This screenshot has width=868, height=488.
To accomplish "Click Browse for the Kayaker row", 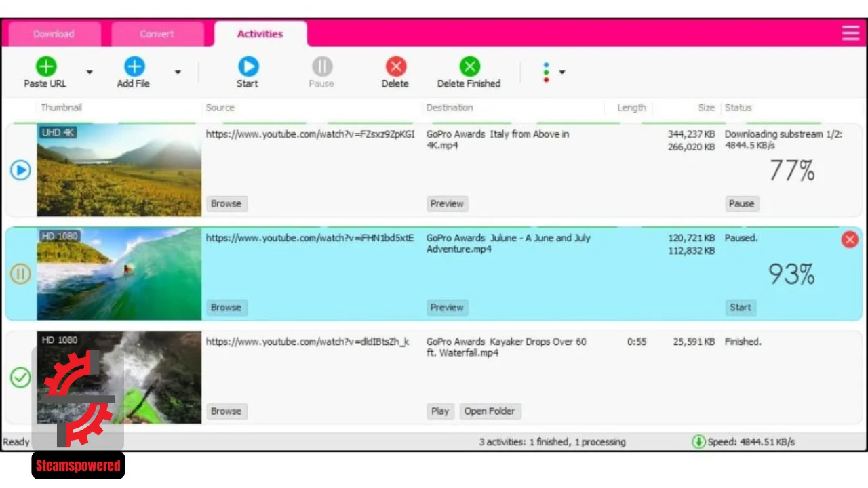I will coord(226,411).
